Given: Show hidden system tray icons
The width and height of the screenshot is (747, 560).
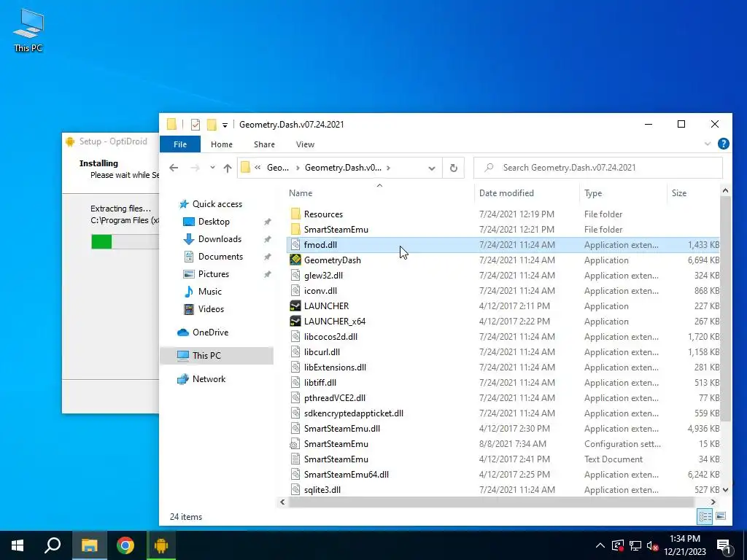Looking at the screenshot, I should 600,545.
